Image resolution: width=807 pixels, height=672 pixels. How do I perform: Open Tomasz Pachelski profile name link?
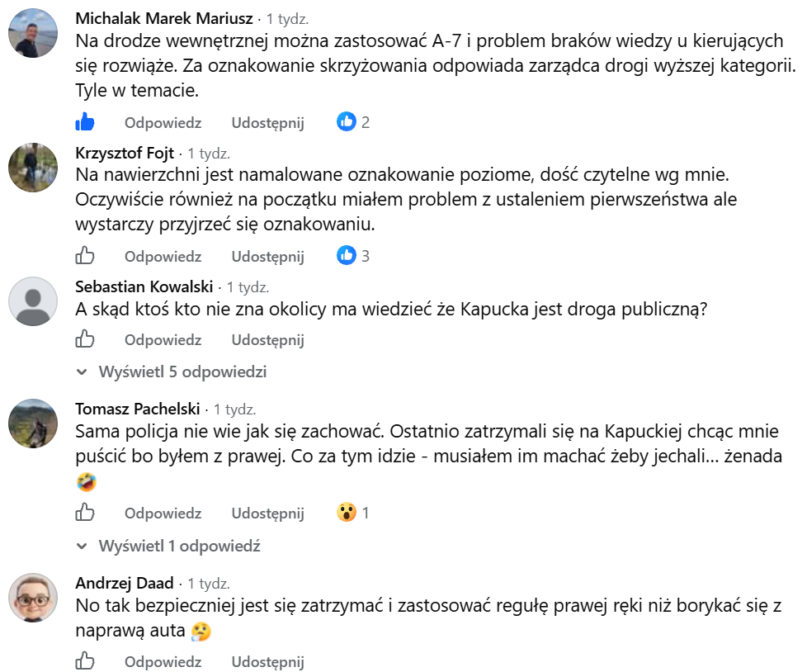(138, 409)
